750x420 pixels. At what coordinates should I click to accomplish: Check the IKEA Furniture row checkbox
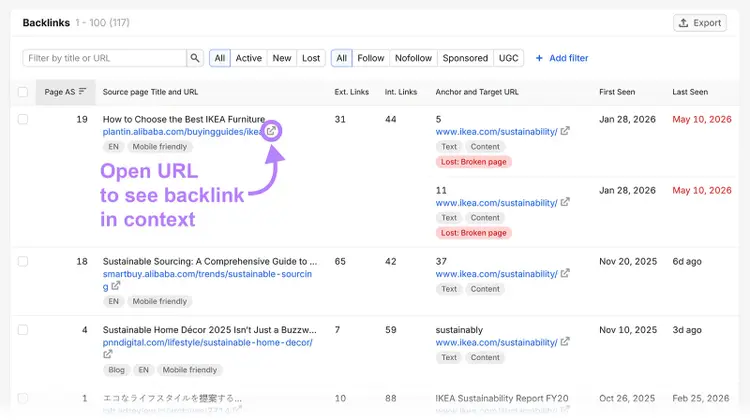22,119
